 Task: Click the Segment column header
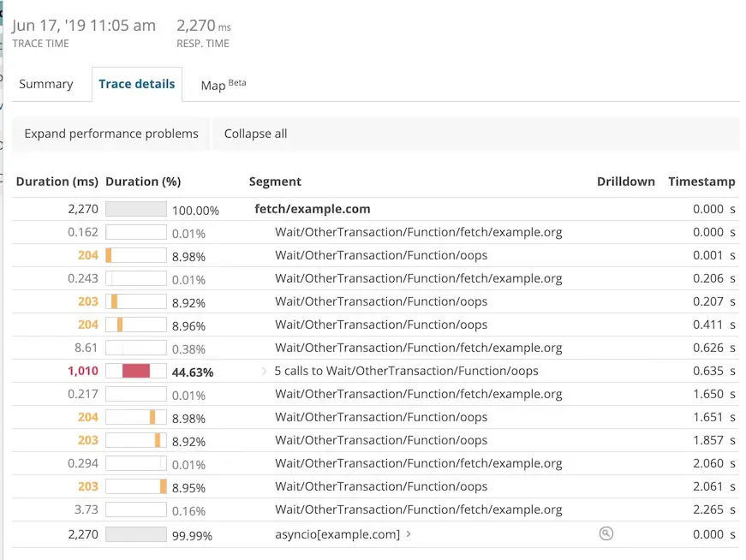click(275, 182)
